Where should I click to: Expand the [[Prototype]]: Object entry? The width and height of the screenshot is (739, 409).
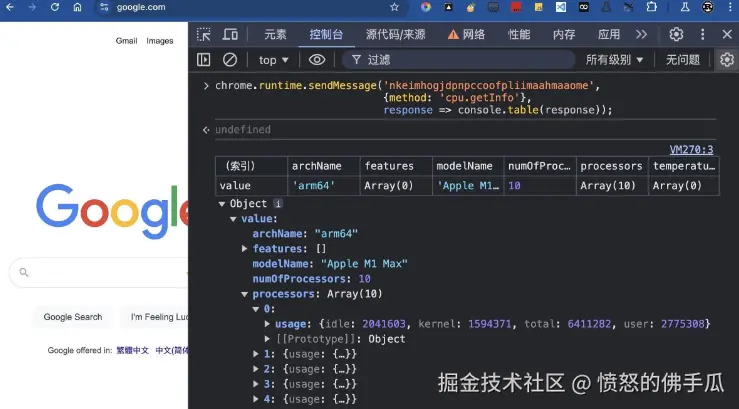(x=267, y=339)
